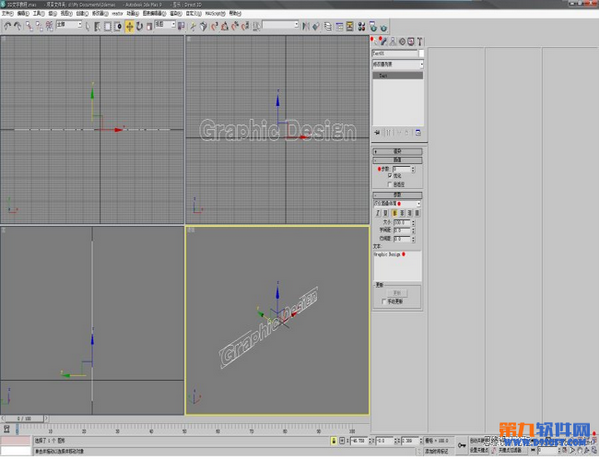The image size is (600, 460).
Task: Open the 工具 menu
Action: [38, 13]
